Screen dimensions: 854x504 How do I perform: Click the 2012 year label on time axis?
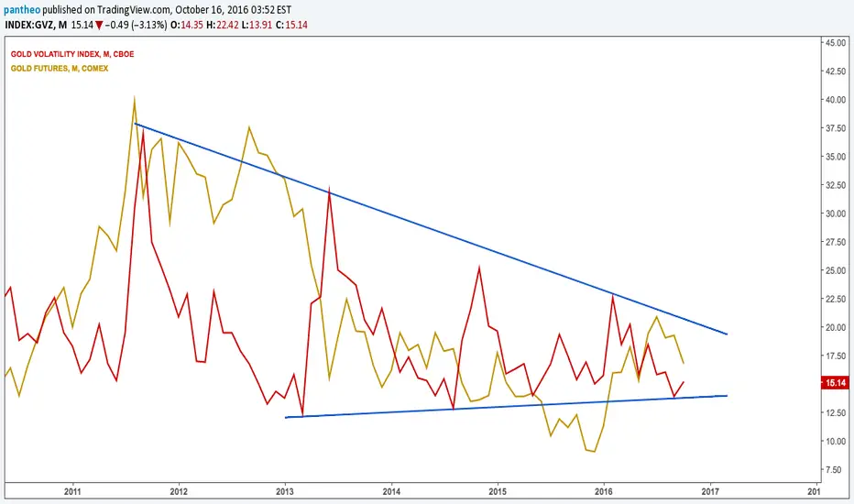[179, 491]
